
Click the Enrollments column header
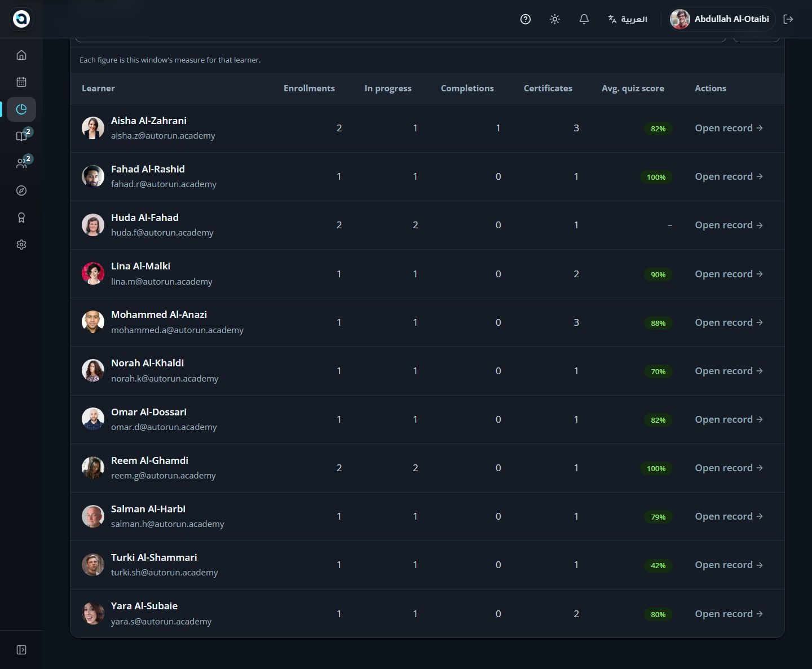[309, 88]
